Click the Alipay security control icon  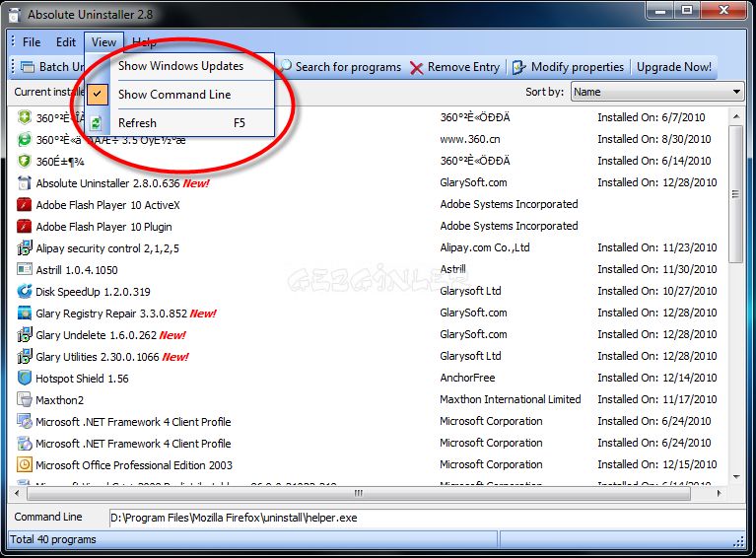24,247
